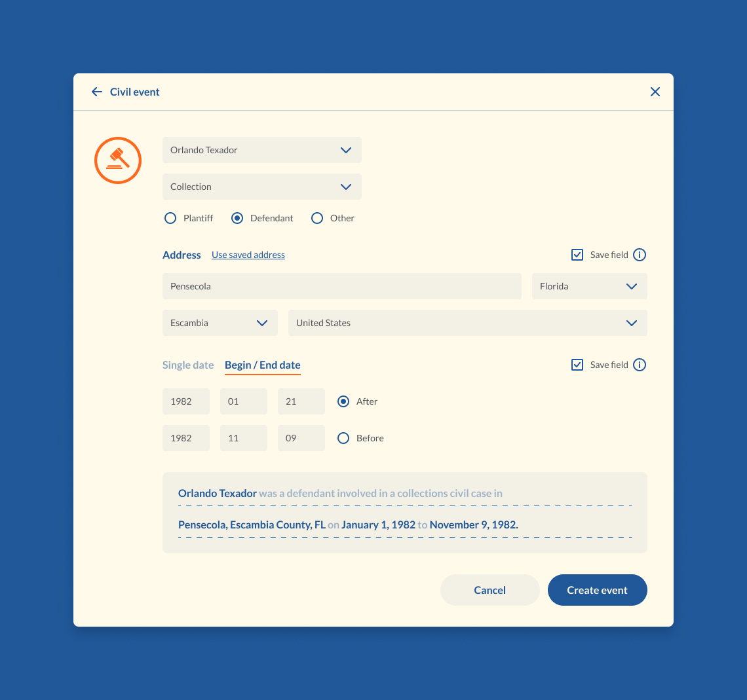Toggle the Save field checkbox for dates
The width and height of the screenshot is (747, 700).
[x=577, y=365]
